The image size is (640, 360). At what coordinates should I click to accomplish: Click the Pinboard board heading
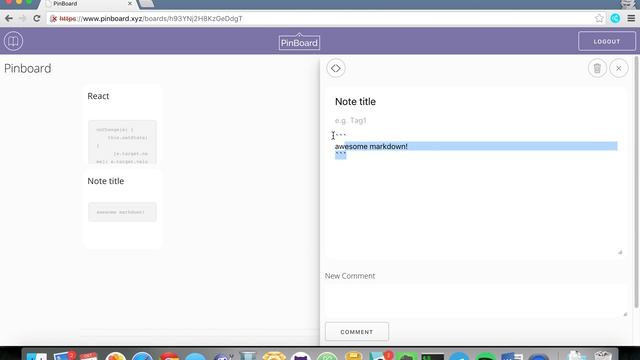[x=28, y=68]
